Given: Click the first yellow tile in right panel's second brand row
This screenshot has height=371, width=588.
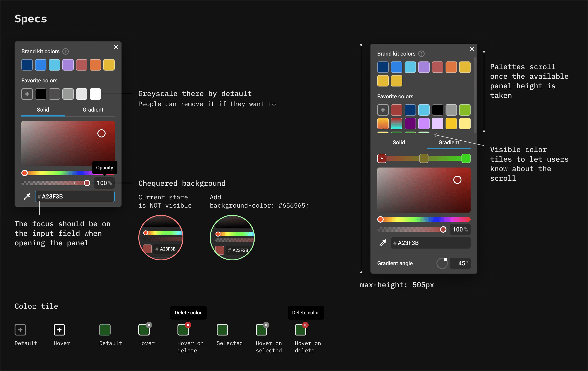Looking at the screenshot, I should [x=383, y=81].
